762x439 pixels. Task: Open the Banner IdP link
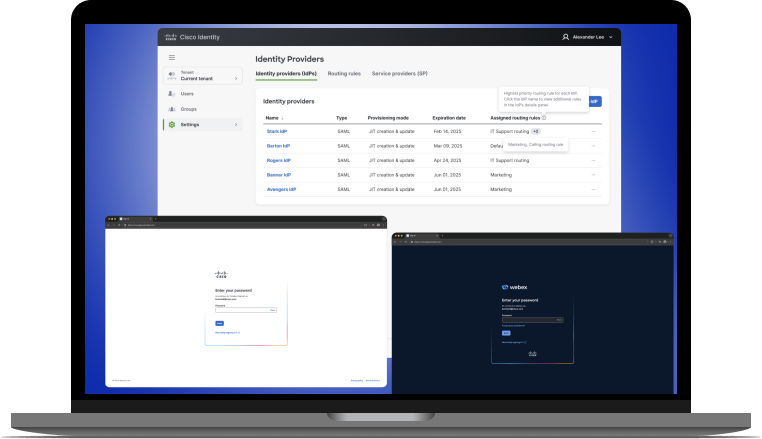pos(278,175)
